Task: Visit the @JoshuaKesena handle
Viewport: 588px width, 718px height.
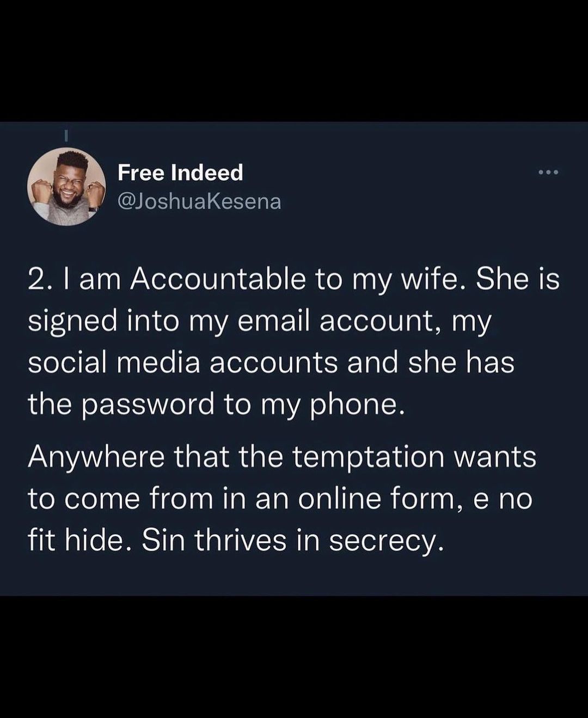Action: pos(199,201)
